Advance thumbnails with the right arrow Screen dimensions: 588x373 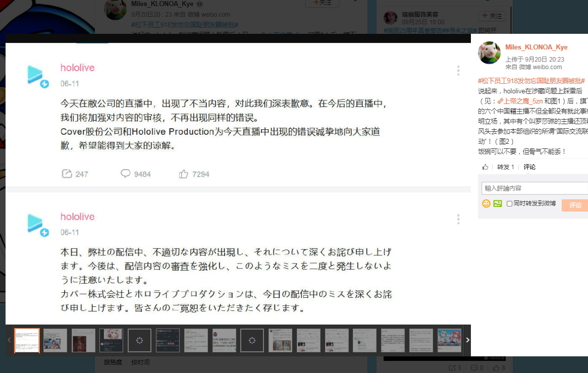[467, 340]
